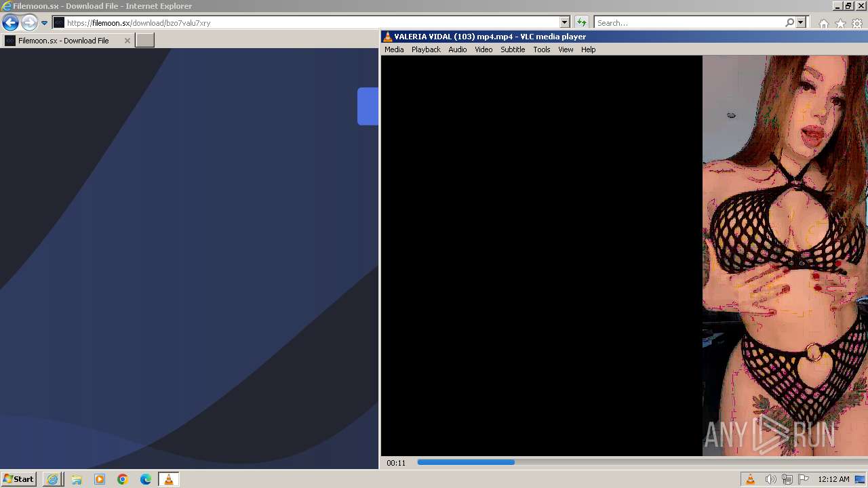Viewport: 868px width, 488px height.
Task: Open the VLC View menu
Action: [566, 49]
